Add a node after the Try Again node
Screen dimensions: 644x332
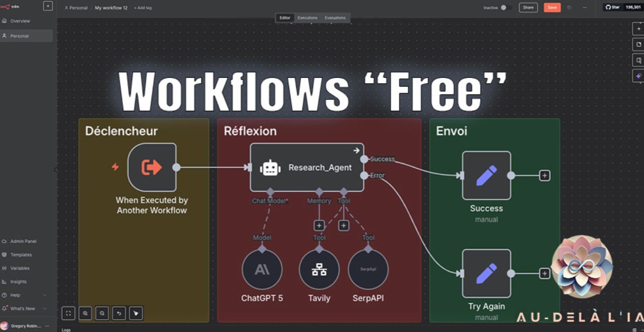tap(545, 274)
